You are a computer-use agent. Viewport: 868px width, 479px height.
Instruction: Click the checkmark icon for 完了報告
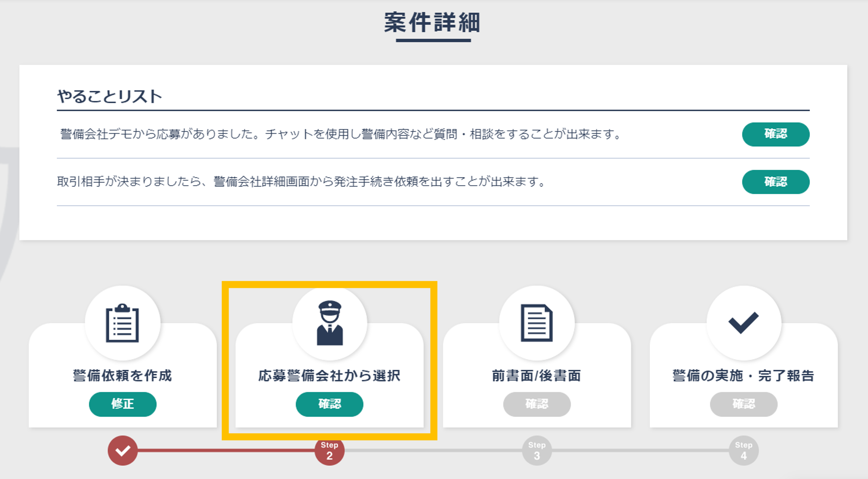coord(743,323)
